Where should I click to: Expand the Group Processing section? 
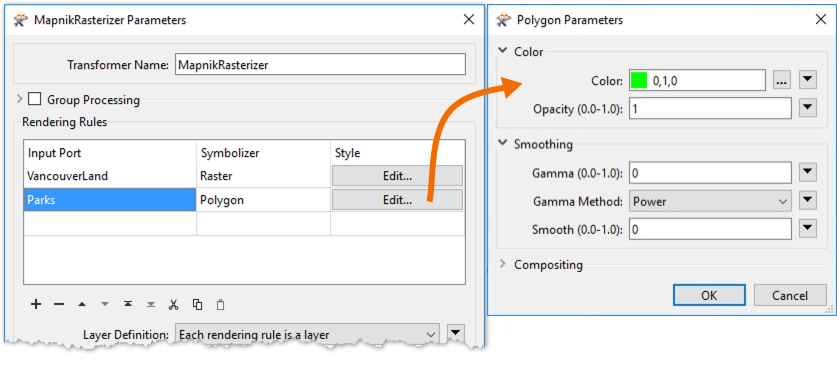click(20, 99)
